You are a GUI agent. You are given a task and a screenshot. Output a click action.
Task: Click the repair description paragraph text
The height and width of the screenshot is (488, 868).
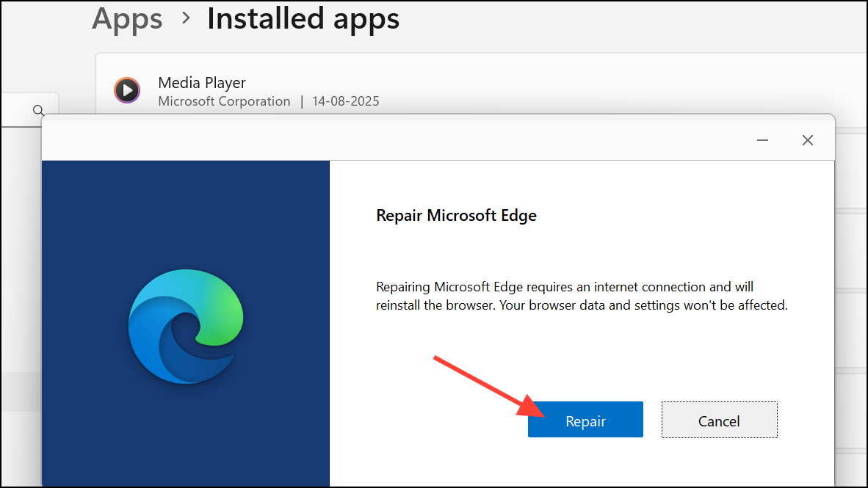[x=581, y=296]
